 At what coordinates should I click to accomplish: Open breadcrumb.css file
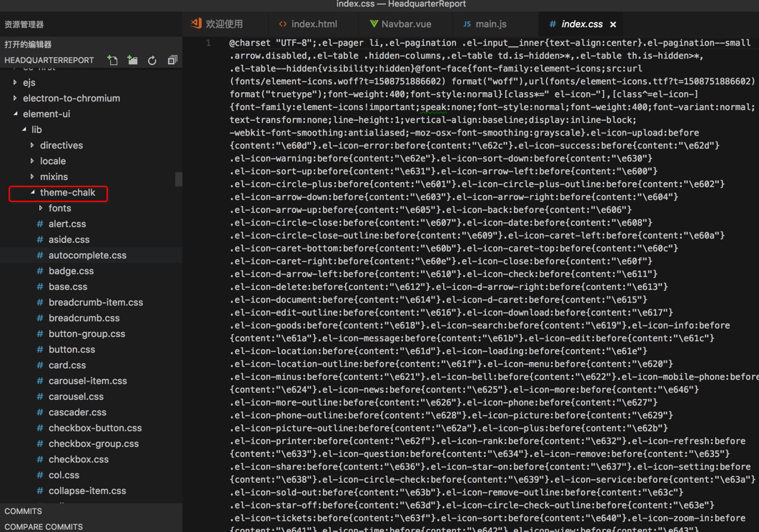[x=84, y=318]
